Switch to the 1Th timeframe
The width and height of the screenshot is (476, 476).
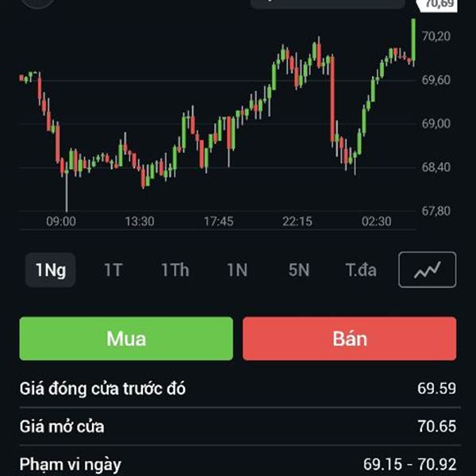[x=175, y=270]
